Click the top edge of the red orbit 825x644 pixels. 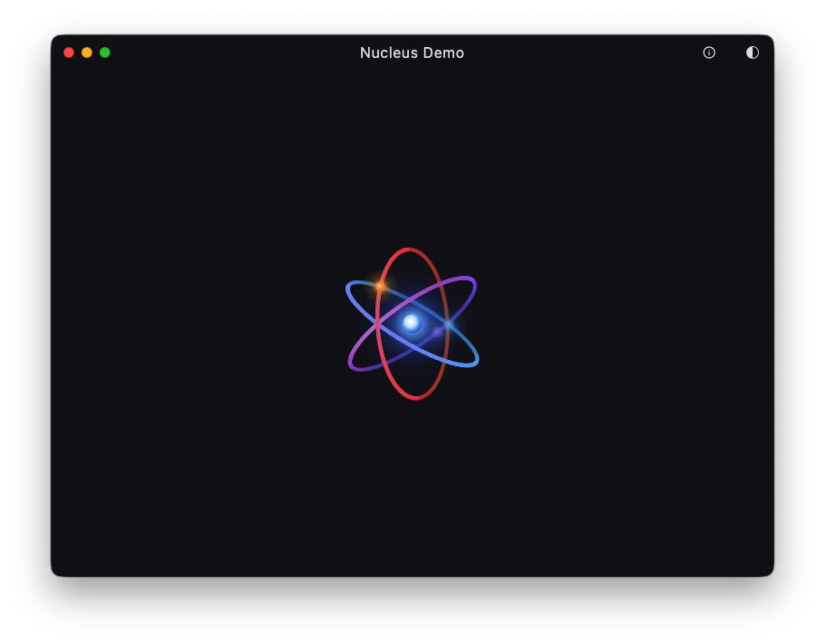tap(406, 247)
